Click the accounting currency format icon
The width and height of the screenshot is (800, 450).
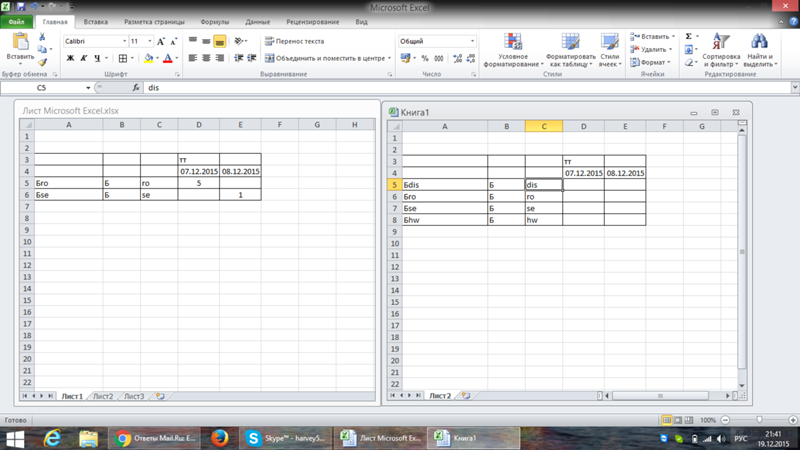406,58
